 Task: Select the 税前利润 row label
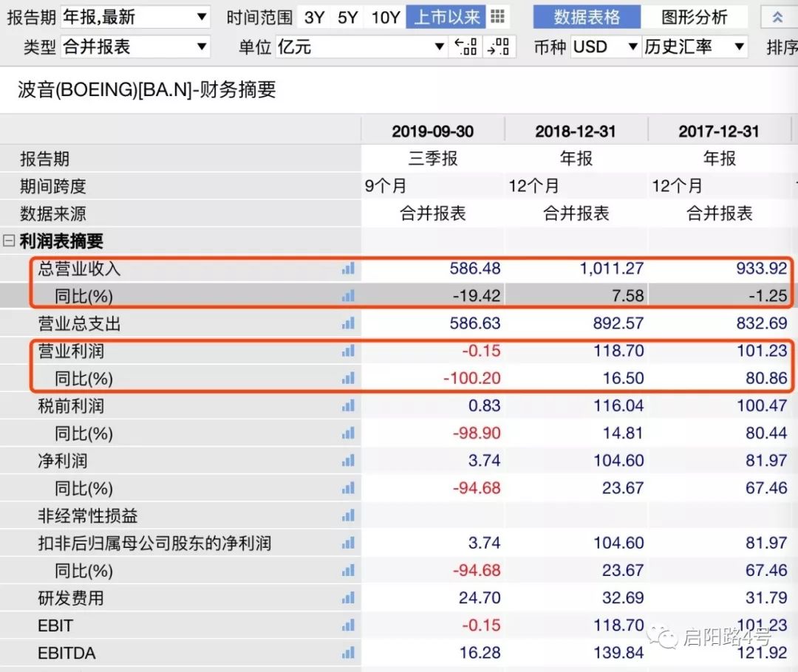(71, 406)
